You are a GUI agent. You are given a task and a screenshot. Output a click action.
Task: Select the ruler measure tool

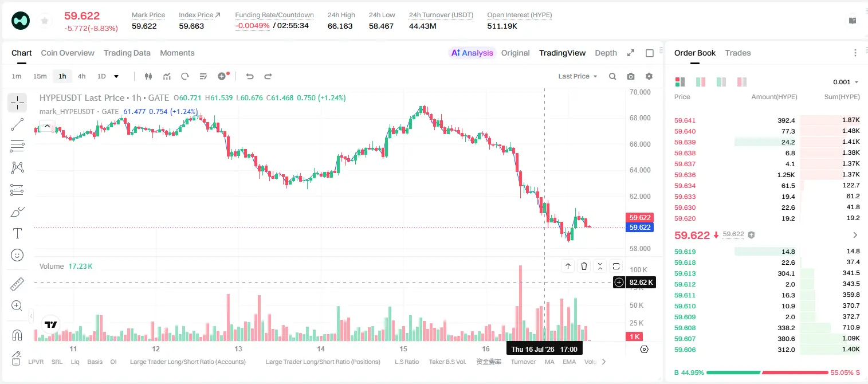(x=17, y=284)
